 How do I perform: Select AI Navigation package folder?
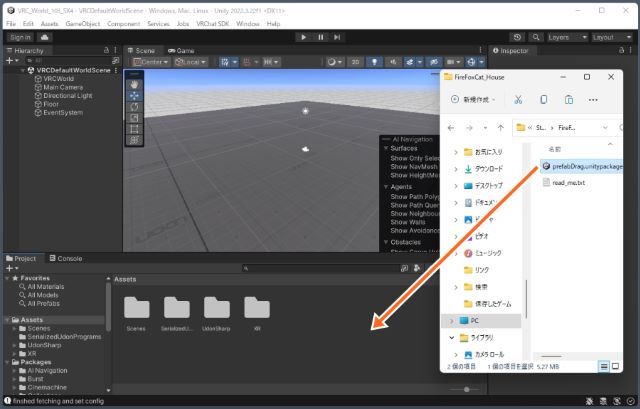point(47,371)
